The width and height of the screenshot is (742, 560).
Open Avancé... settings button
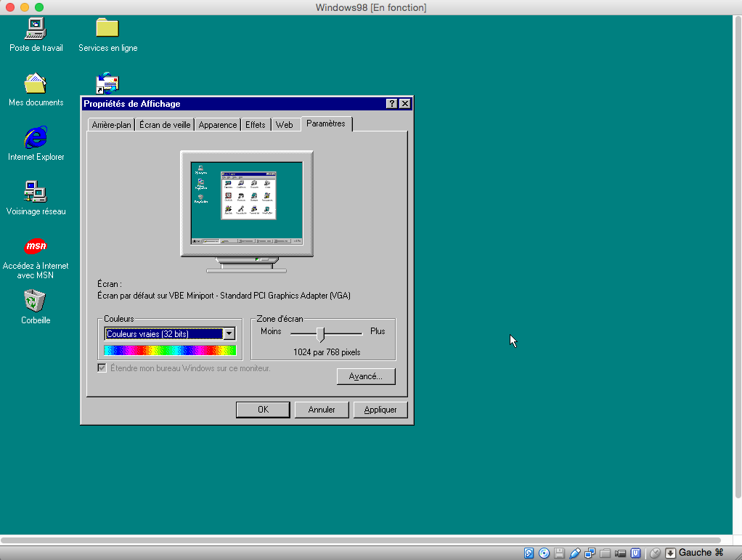click(366, 376)
